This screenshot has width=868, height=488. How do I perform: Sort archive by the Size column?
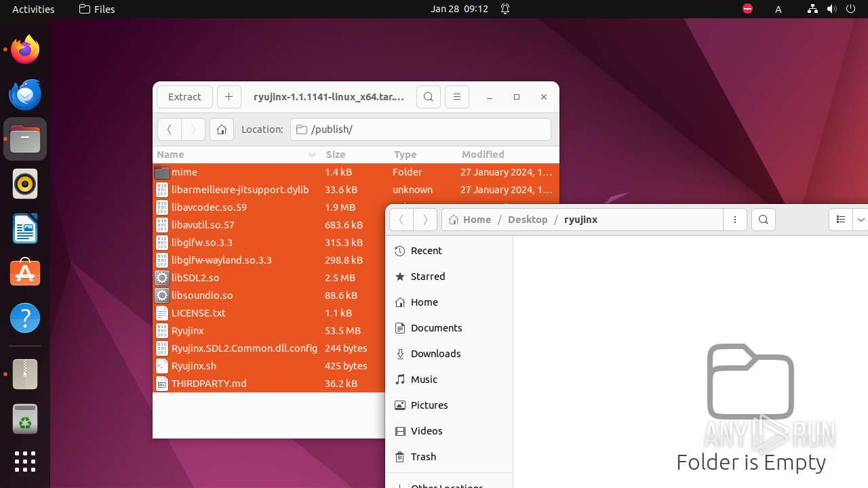click(355, 155)
